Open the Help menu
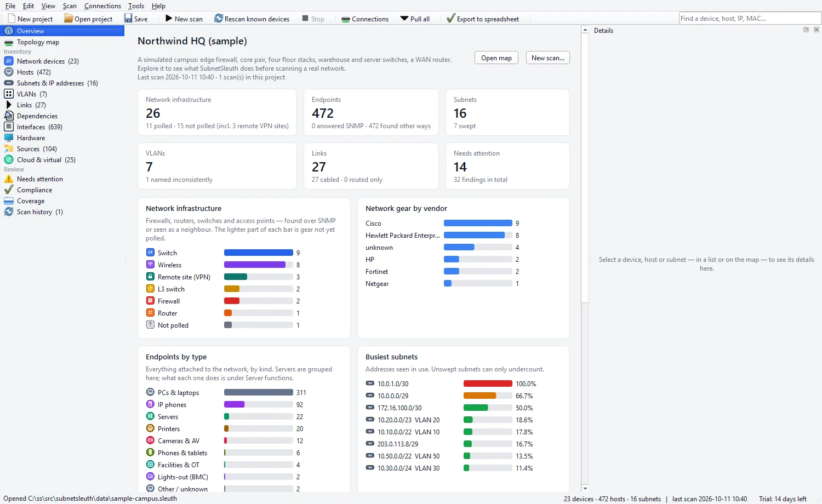822x504 pixels. click(158, 6)
